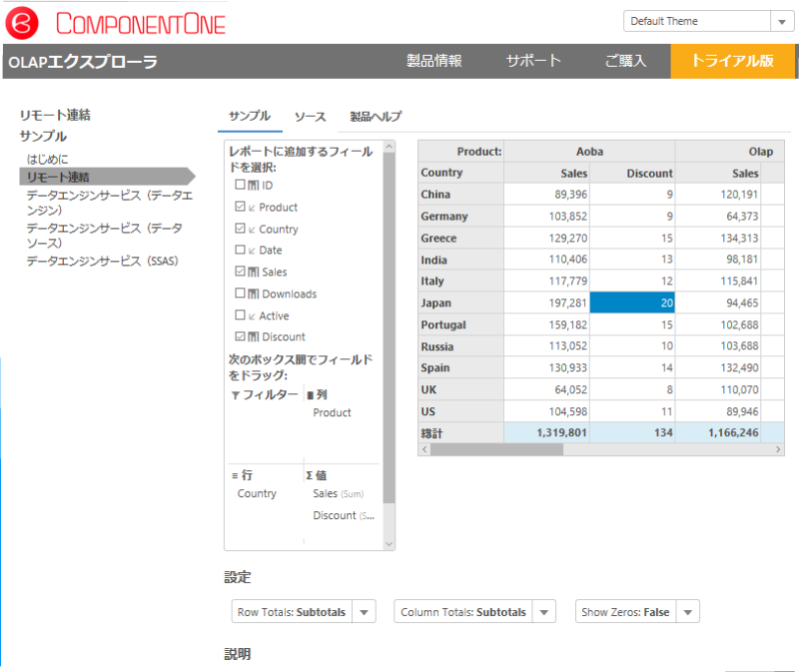Select the Greece row header

[461, 238]
